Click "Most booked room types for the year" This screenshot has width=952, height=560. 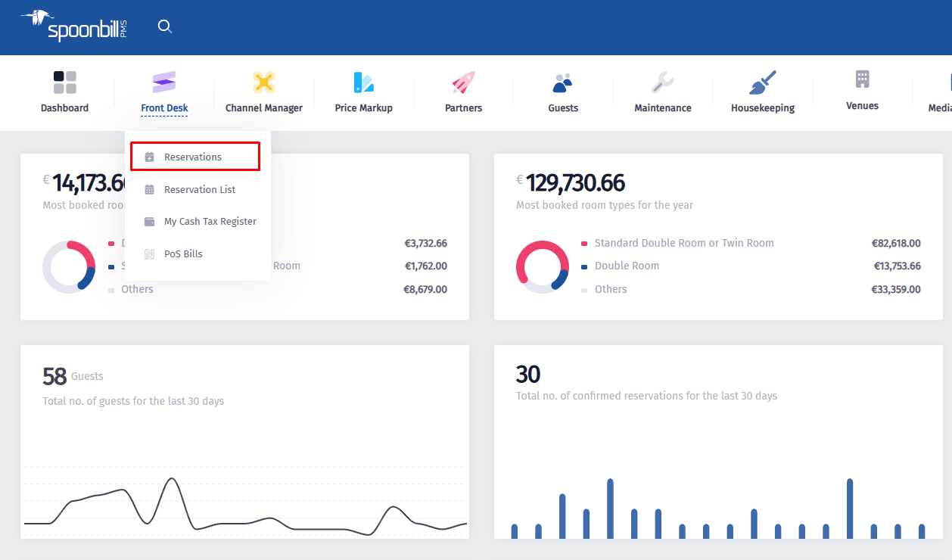pos(605,205)
